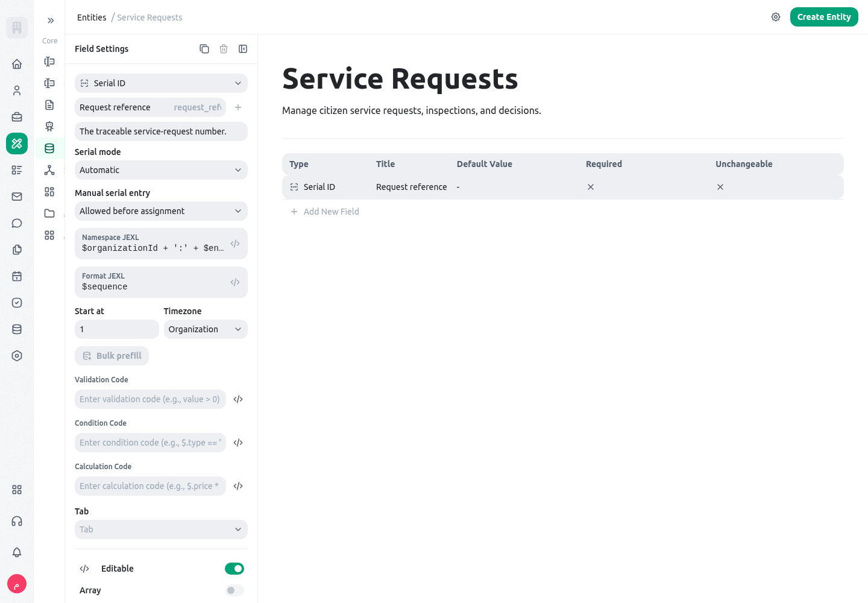The height and width of the screenshot is (603, 868).
Task: Click Add New Field
Action: pyautogui.click(x=325, y=212)
